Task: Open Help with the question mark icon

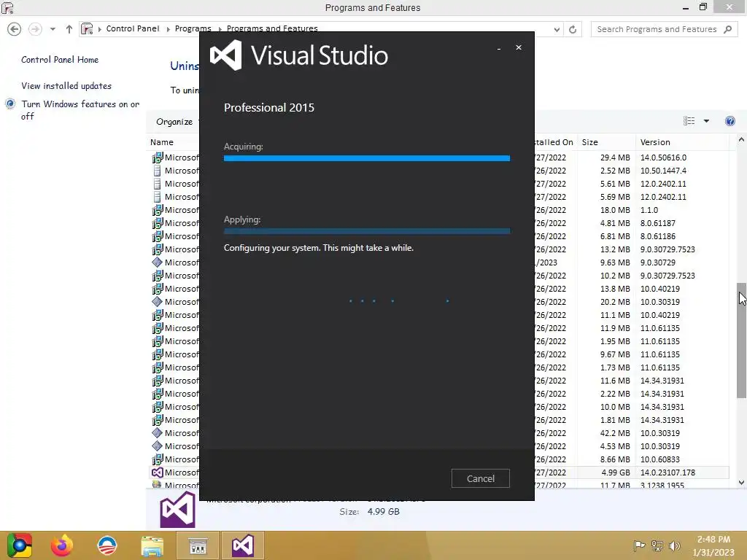Action: pyautogui.click(x=729, y=121)
